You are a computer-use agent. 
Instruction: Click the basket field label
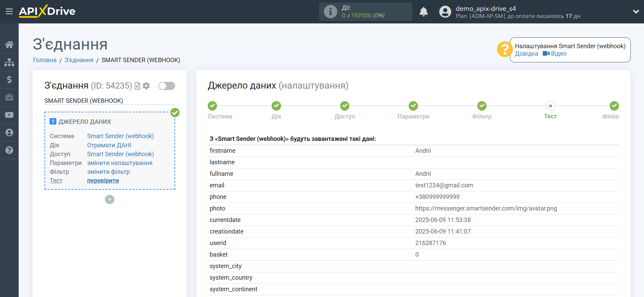219,255
